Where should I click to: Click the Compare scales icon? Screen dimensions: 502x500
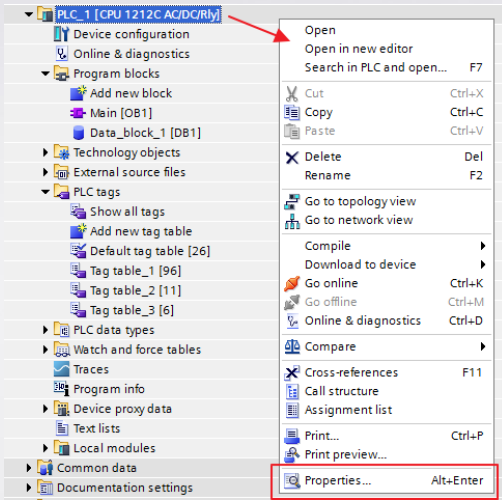[292, 347]
